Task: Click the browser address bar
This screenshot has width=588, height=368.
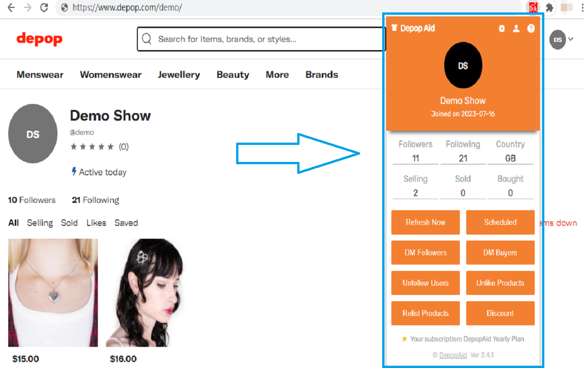Action: click(x=289, y=7)
